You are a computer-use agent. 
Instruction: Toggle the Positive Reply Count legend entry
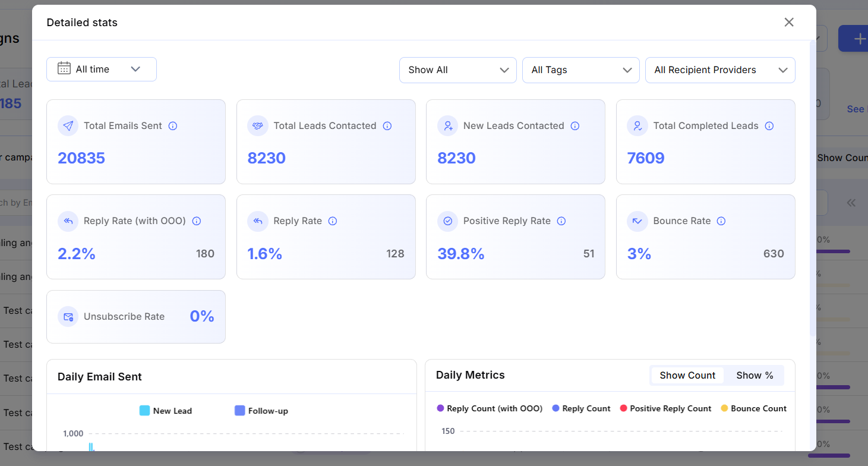coord(665,408)
